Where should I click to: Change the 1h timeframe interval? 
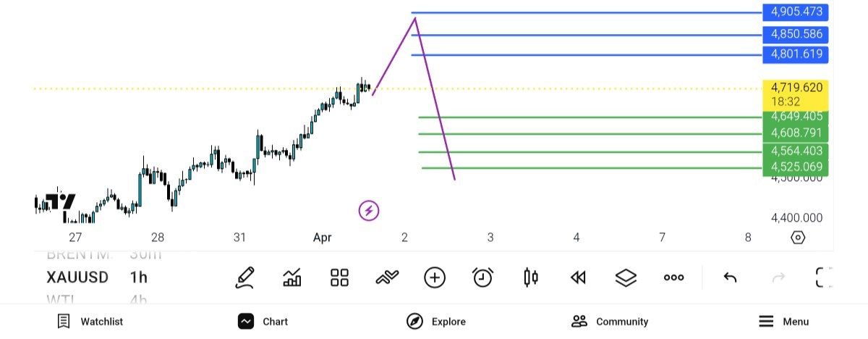(139, 277)
